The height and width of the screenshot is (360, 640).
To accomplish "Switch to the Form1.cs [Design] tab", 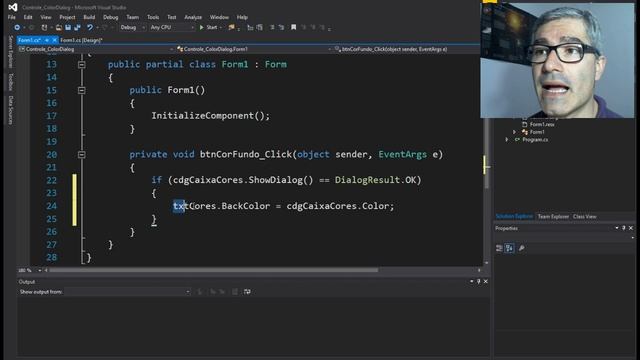I will pos(81,40).
